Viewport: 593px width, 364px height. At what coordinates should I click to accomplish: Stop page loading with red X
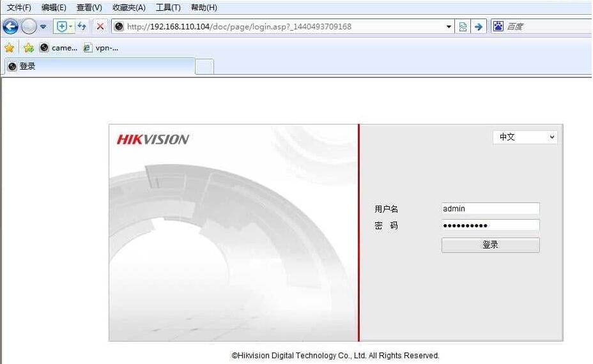tap(100, 26)
